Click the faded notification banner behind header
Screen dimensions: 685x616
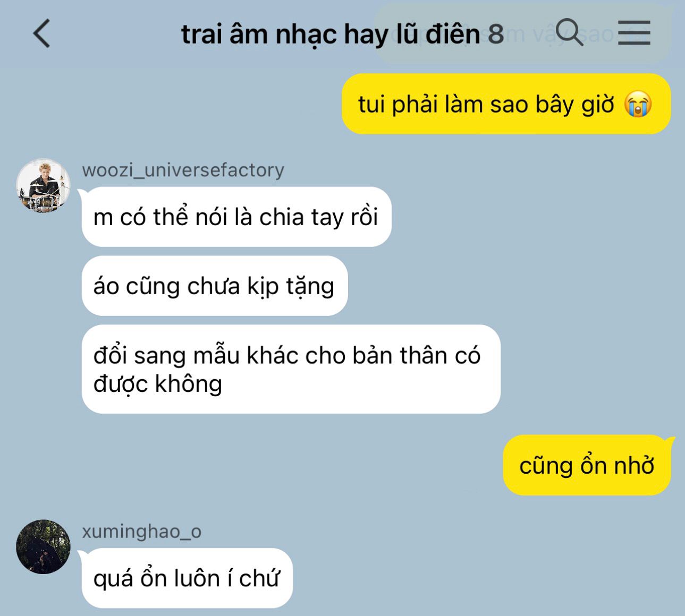[x=523, y=33]
